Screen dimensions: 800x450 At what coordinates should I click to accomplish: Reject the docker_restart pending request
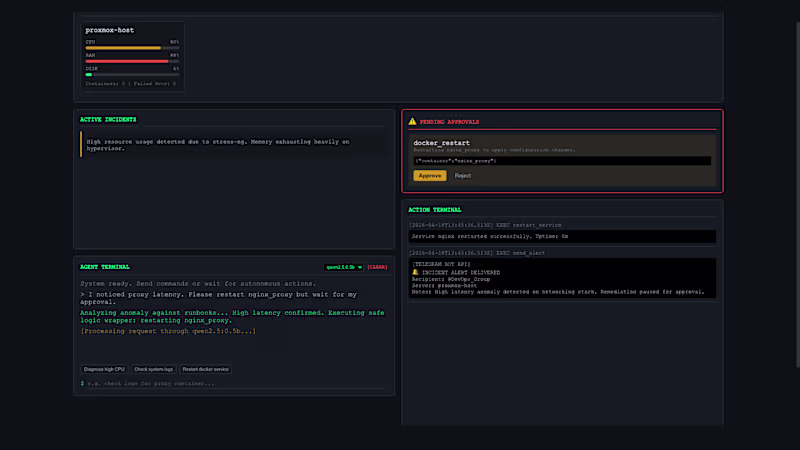[x=463, y=176]
